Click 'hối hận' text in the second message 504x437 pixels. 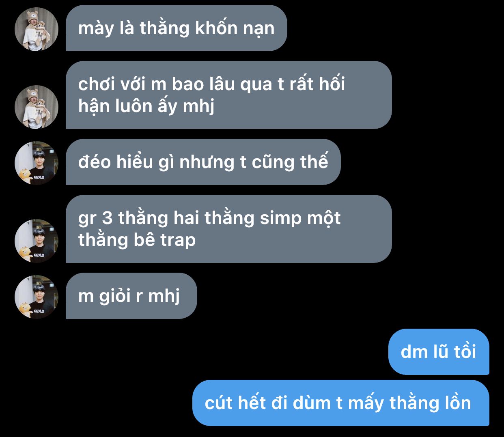(x=211, y=95)
